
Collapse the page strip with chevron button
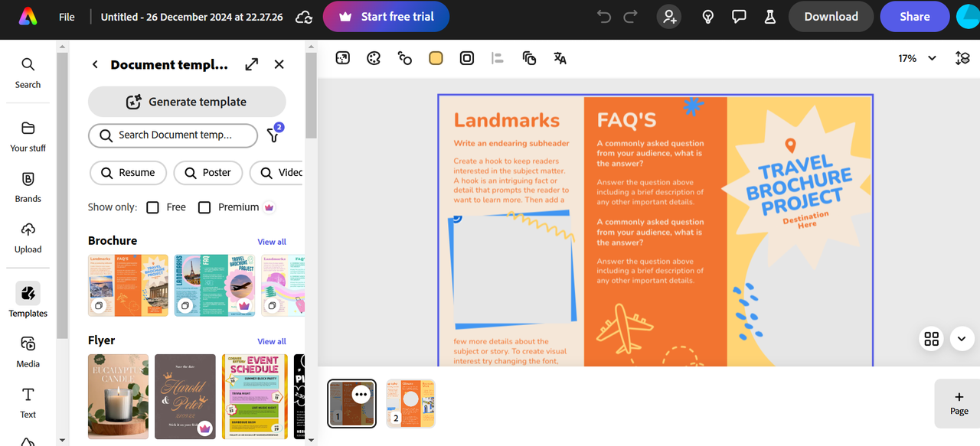[962, 338]
